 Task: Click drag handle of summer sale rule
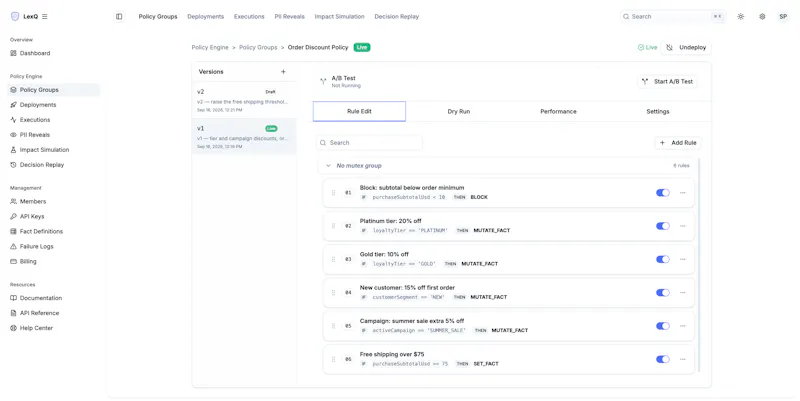[334, 326]
